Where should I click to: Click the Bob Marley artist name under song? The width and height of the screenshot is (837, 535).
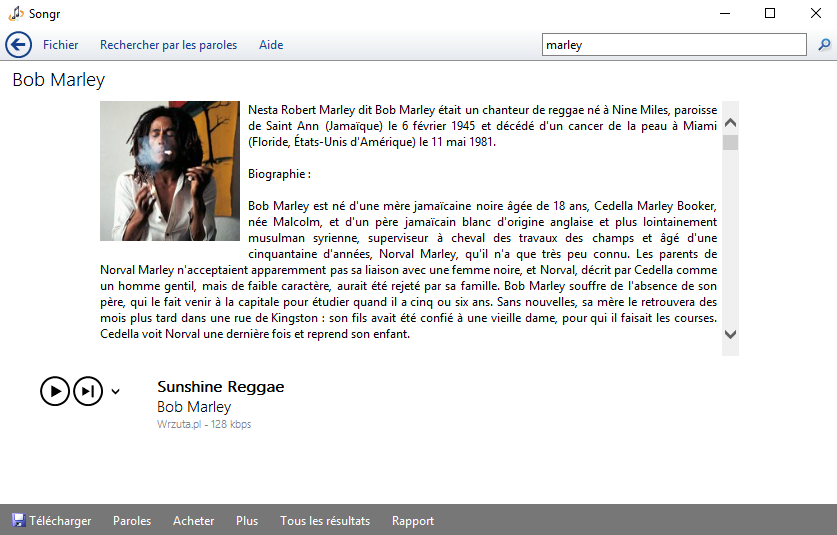tap(194, 407)
